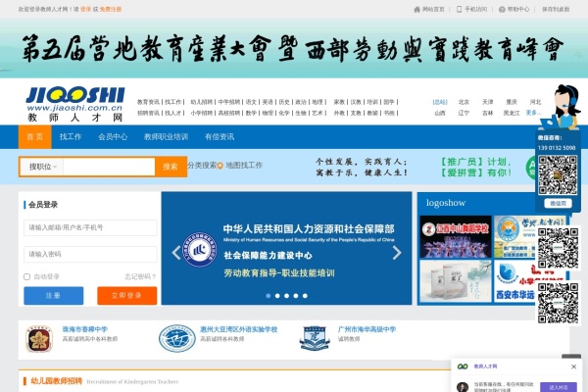Click the middle floating QR code on the right
Image resolution: width=588 pixels, height=392 pixels.
click(558, 248)
